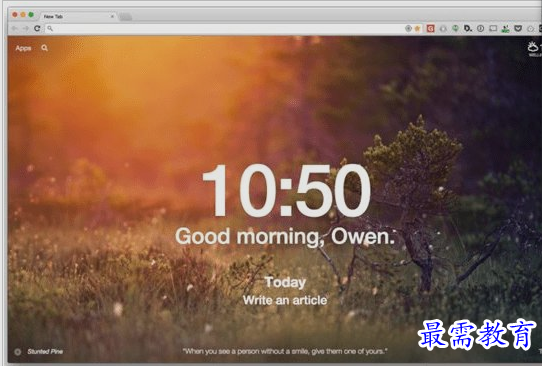This screenshot has height=366, width=542.
Task: Click the quote about giving a smile
Action: [285, 351]
